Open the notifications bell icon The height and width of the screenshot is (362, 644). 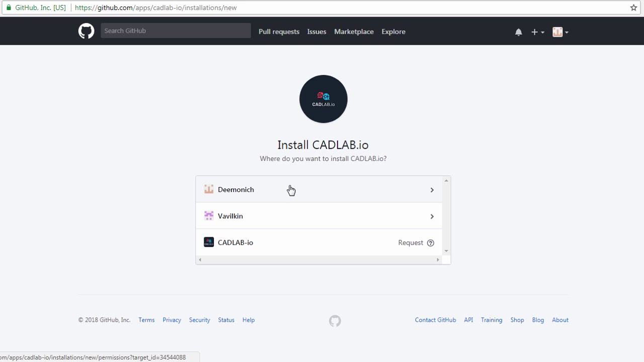518,32
